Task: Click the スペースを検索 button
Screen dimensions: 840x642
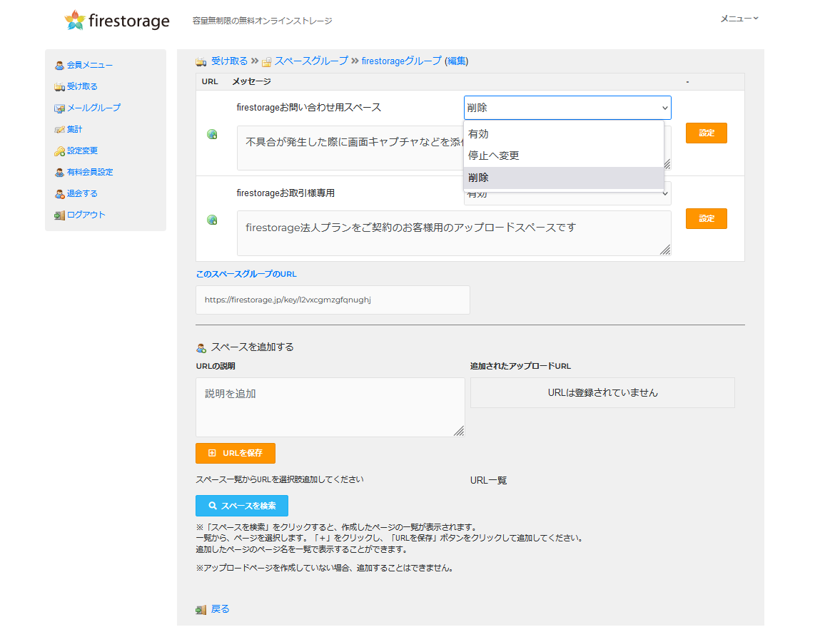Action: tap(242, 506)
